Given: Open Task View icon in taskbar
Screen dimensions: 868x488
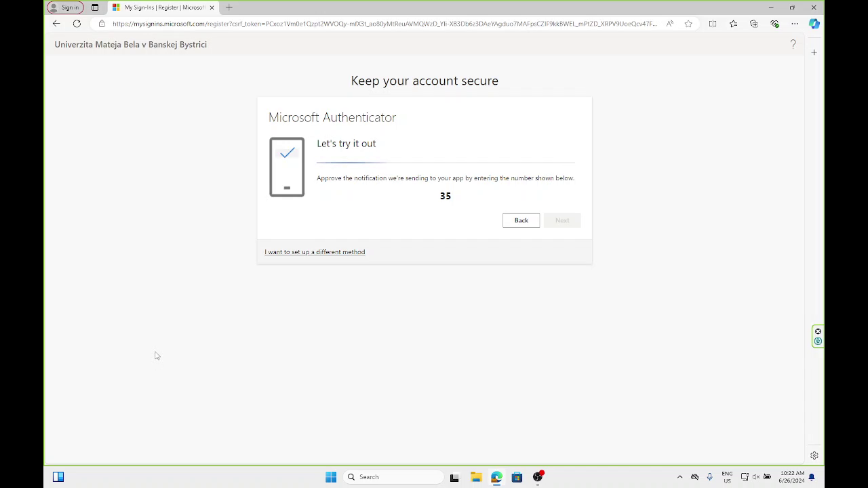Looking at the screenshot, I should pyautogui.click(x=454, y=477).
